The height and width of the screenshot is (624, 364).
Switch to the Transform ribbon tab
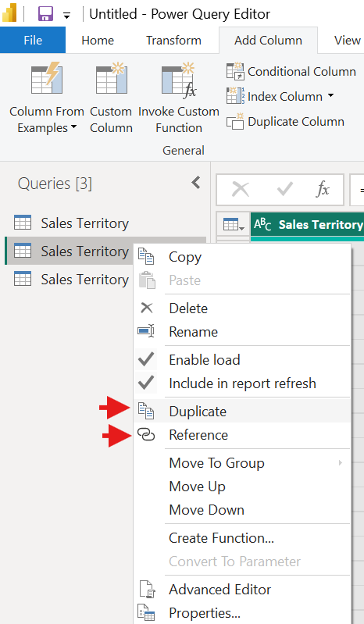click(x=173, y=40)
